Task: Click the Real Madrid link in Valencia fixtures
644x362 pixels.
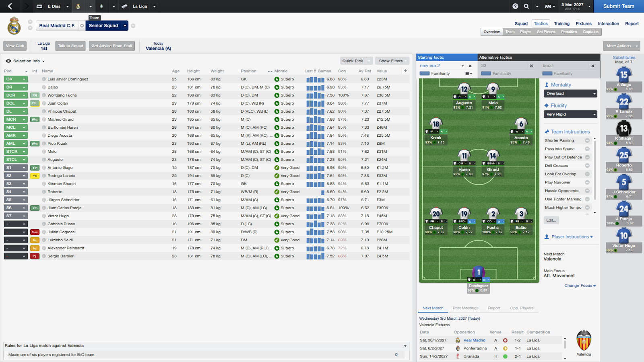Action: 474,340
